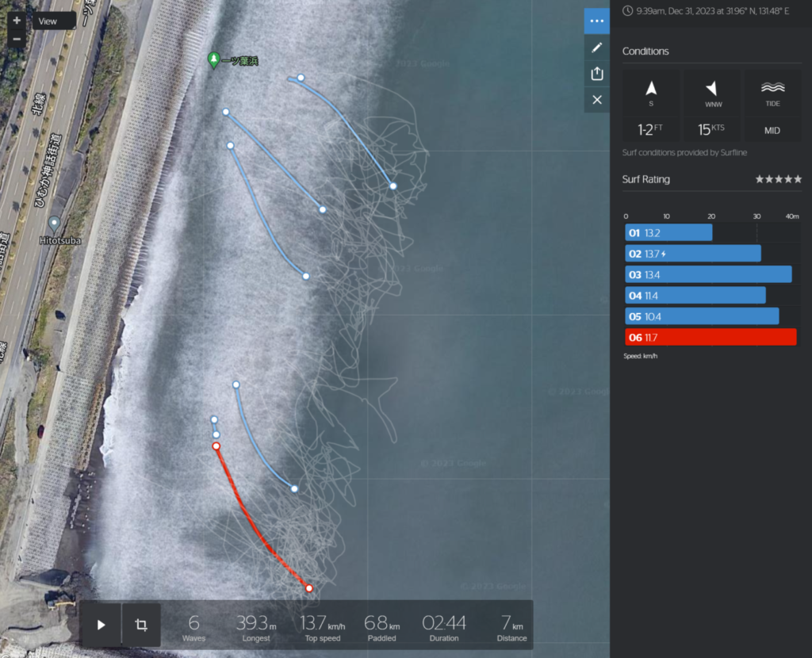Zoom in the map with plus button

click(17, 21)
